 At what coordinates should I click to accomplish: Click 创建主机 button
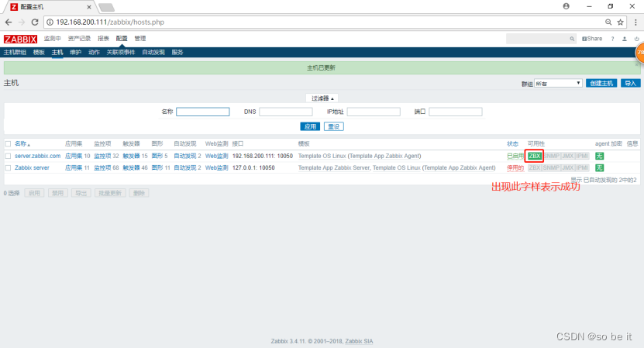pyautogui.click(x=601, y=84)
